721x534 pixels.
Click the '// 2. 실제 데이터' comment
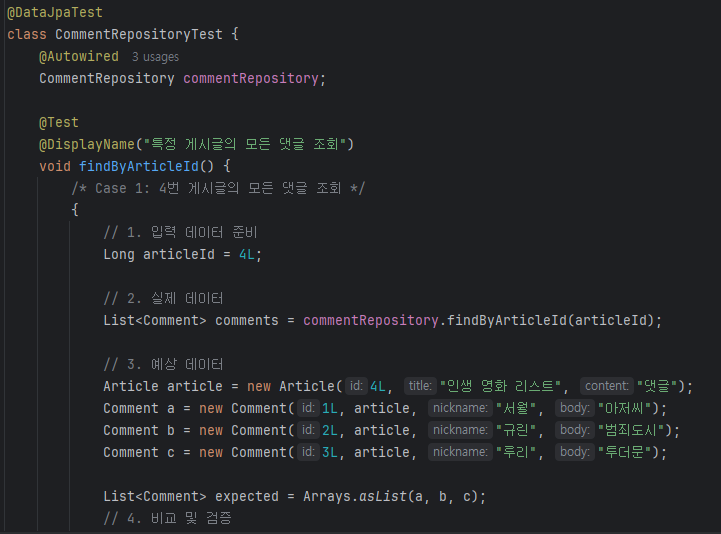tap(163, 298)
